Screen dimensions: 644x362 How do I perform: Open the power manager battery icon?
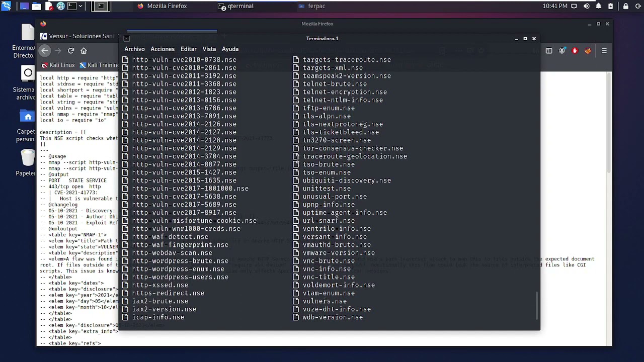pyautogui.click(x=611, y=6)
